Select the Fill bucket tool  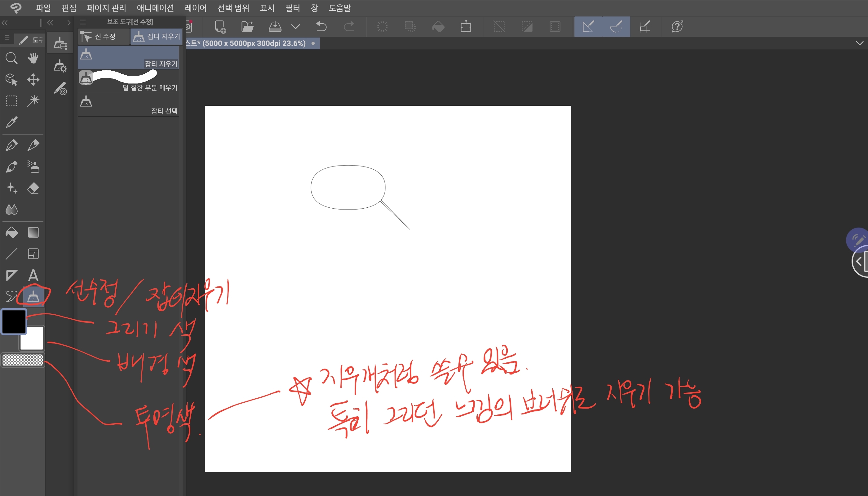pos(11,233)
